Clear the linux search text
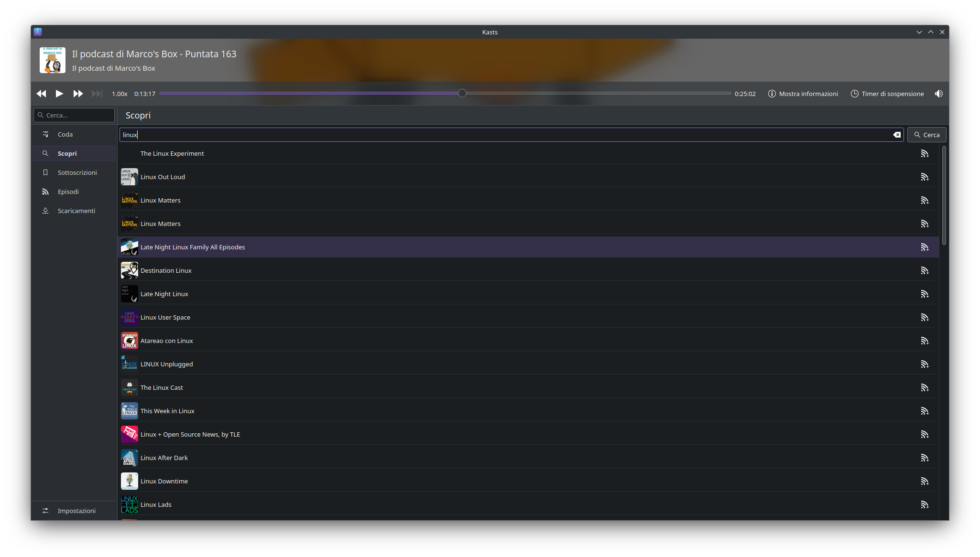The image size is (980, 557). (x=897, y=135)
